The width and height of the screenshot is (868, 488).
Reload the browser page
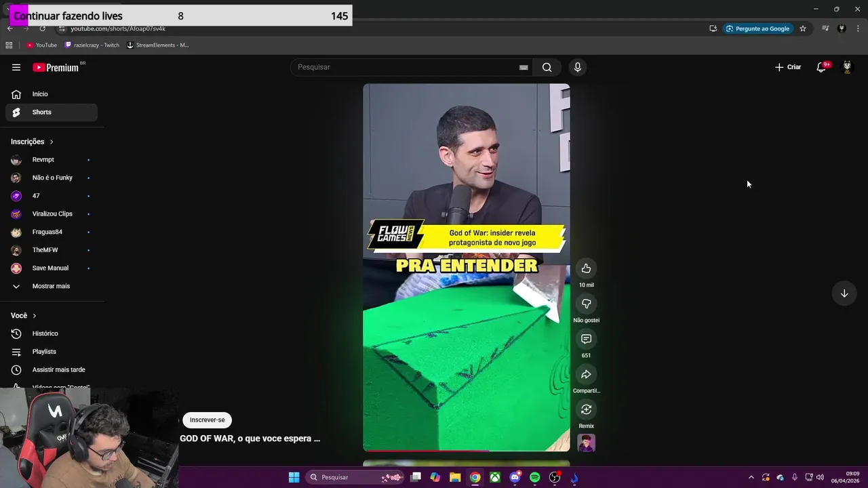pyautogui.click(x=42, y=28)
